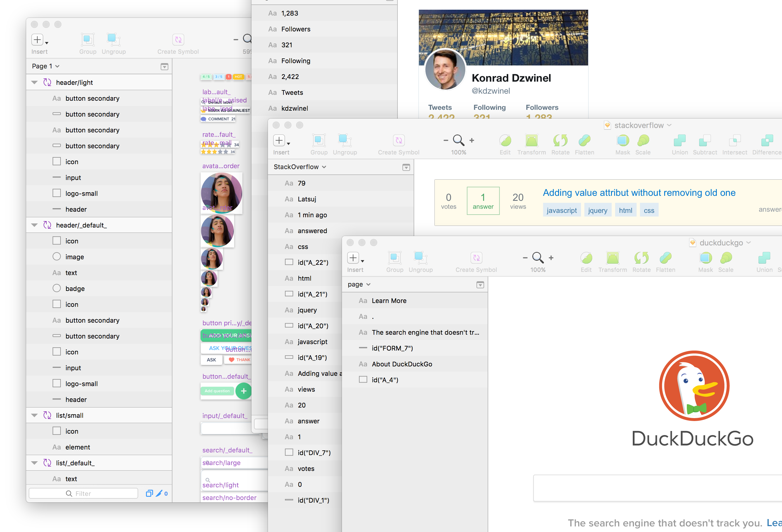Screen dimensions: 782x532
Task: Click Transform icon in duckduckgo toolbar
Action: tap(612, 258)
